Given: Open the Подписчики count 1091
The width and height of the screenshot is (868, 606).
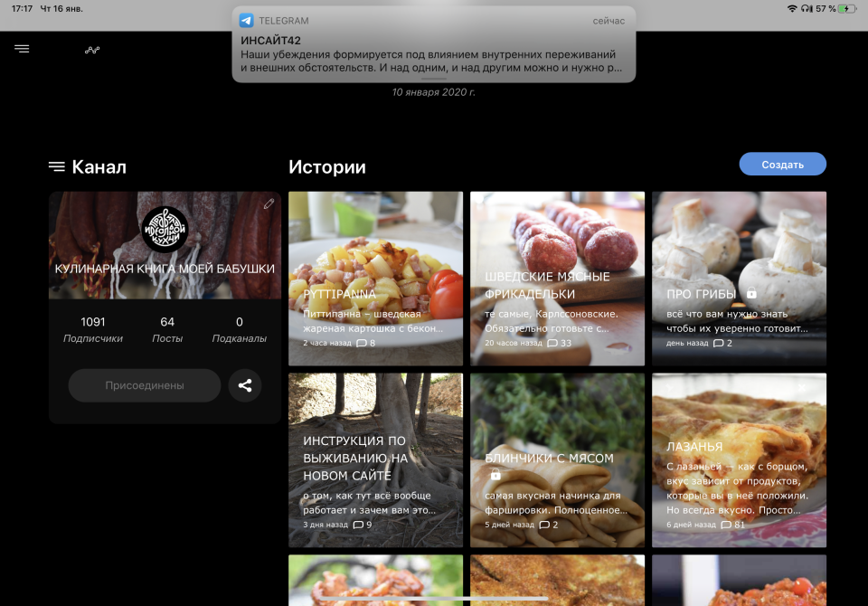Looking at the screenshot, I should pyautogui.click(x=93, y=329).
